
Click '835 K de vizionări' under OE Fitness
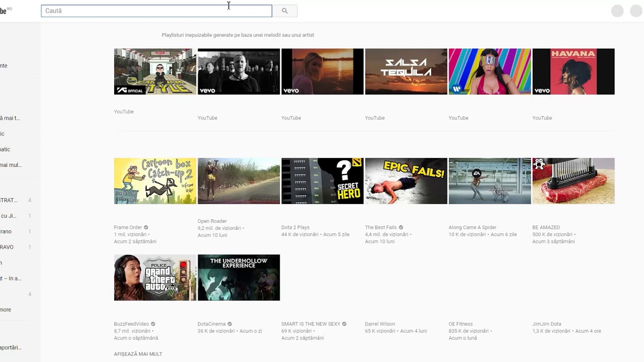click(x=469, y=331)
